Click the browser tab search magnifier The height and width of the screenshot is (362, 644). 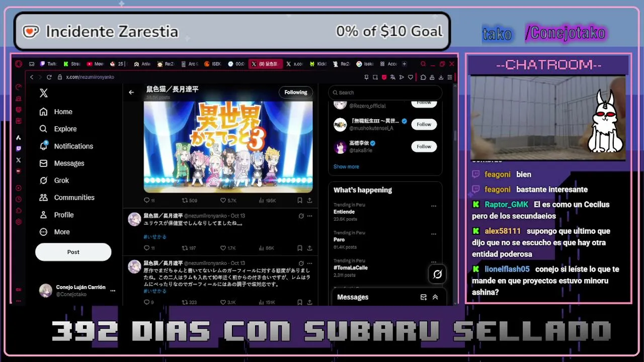(423, 64)
